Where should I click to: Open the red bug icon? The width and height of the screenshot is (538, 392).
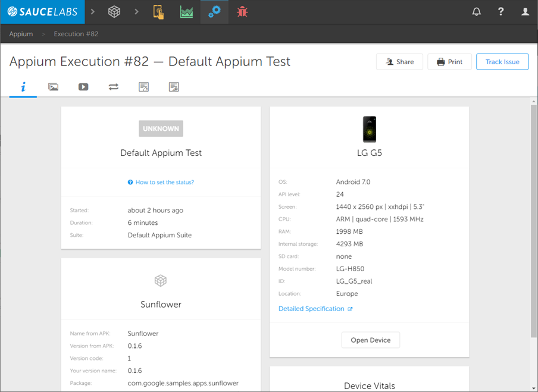pyautogui.click(x=242, y=12)
